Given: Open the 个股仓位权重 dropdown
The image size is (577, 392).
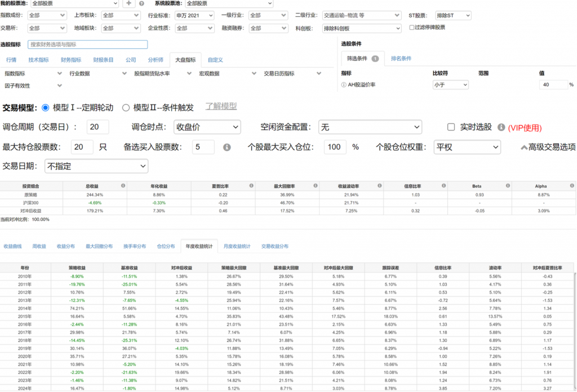Looking at the screenshot, I should [467, 147].
